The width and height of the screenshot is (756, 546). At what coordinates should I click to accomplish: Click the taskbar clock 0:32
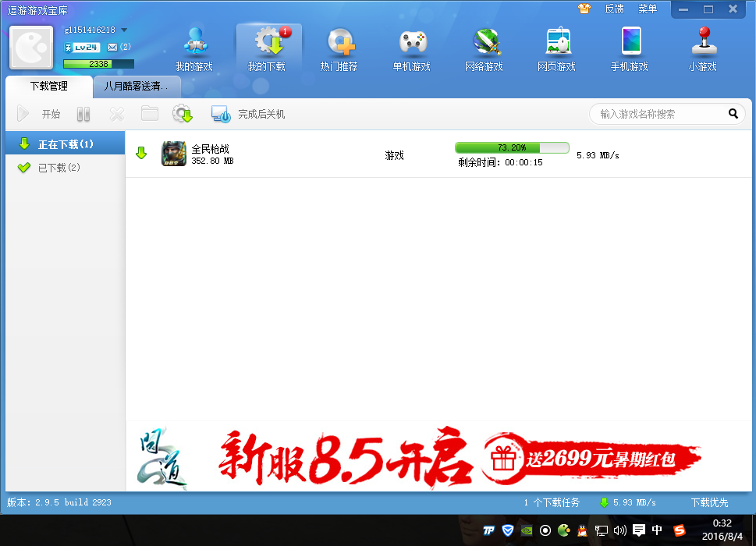(722, 523)
